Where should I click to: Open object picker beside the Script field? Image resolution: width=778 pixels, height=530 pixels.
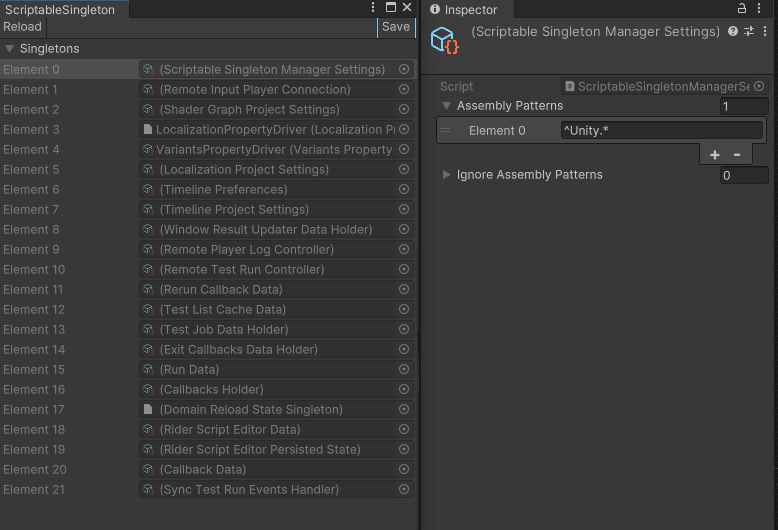point(759,87)
